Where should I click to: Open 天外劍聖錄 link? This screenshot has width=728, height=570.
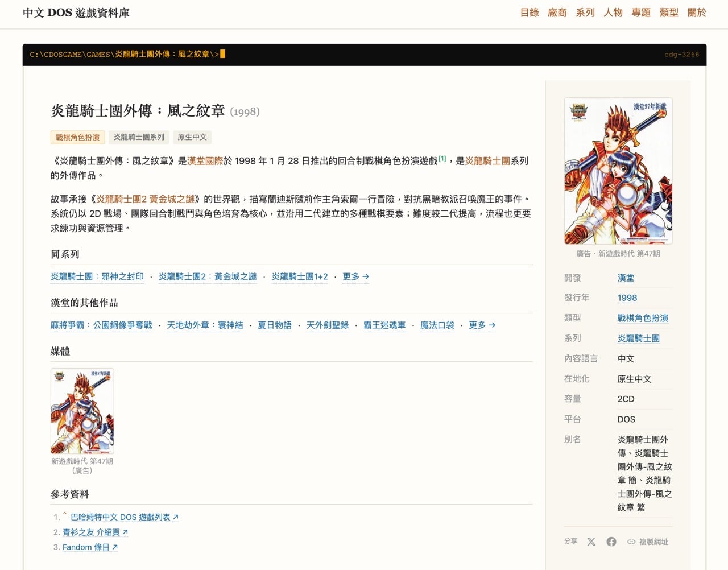coord(328,325)
